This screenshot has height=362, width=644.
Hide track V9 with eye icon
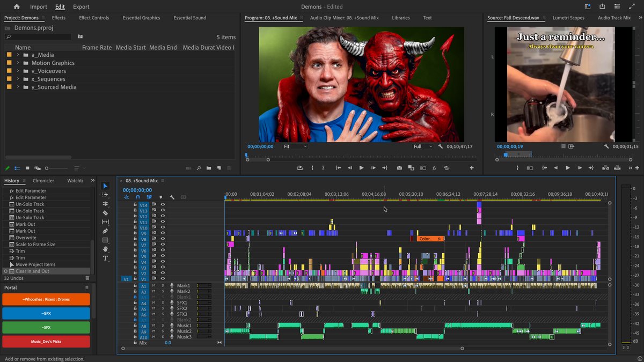click(163, 234)
